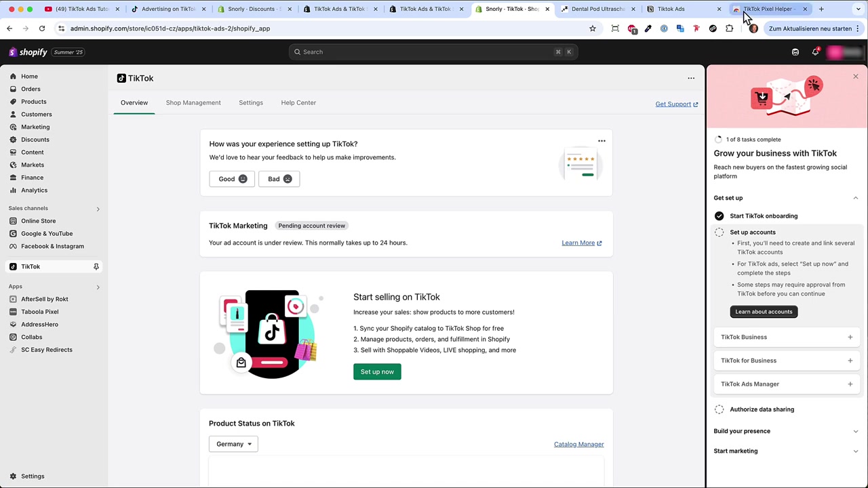Switch to Dental Pod browser tab
Screen dimensions: 868x488
pyautogui.click(x=597, y=9)
